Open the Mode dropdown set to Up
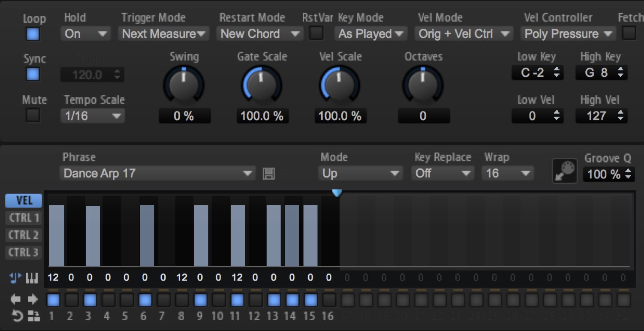This screenshot has height=331, width=644. pos(361,174)
